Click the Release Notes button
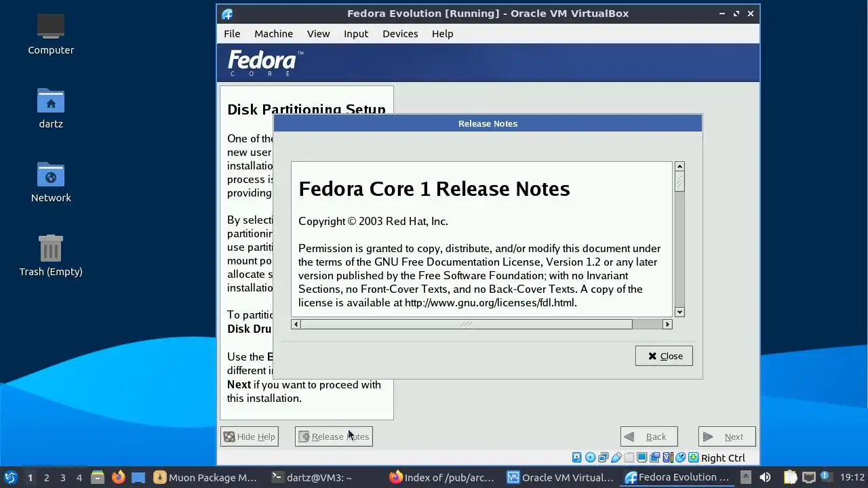This screenshot has width=868, height=488. 334,436
